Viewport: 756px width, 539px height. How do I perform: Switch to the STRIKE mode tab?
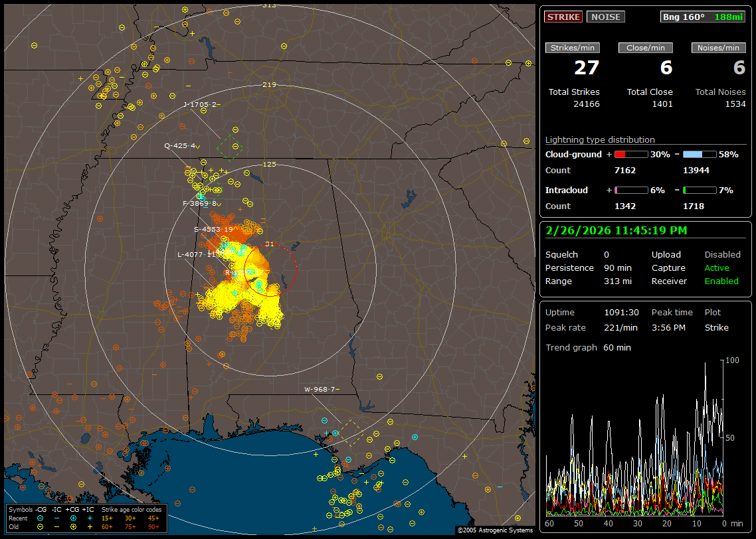coord(563,17)
